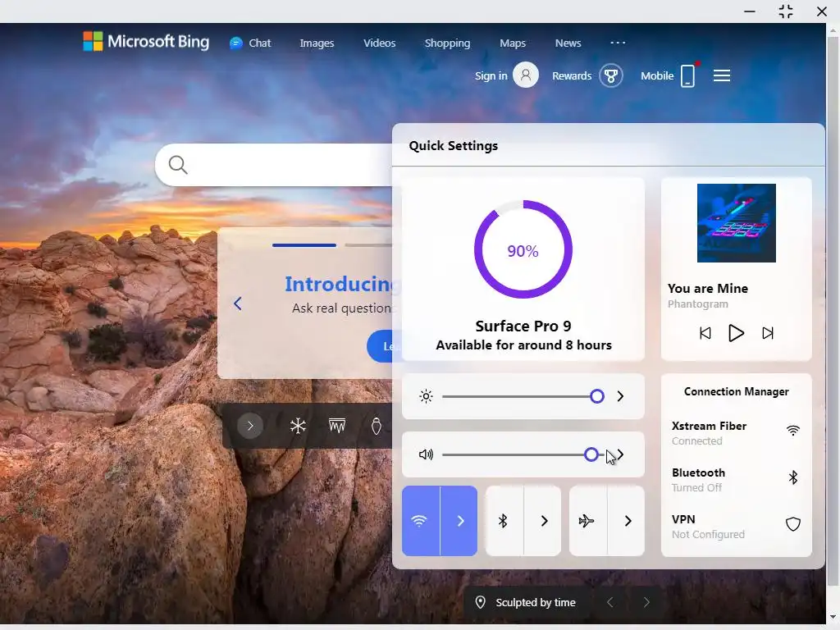Click the brightness slider handle
840x630 pixels.
597,396
